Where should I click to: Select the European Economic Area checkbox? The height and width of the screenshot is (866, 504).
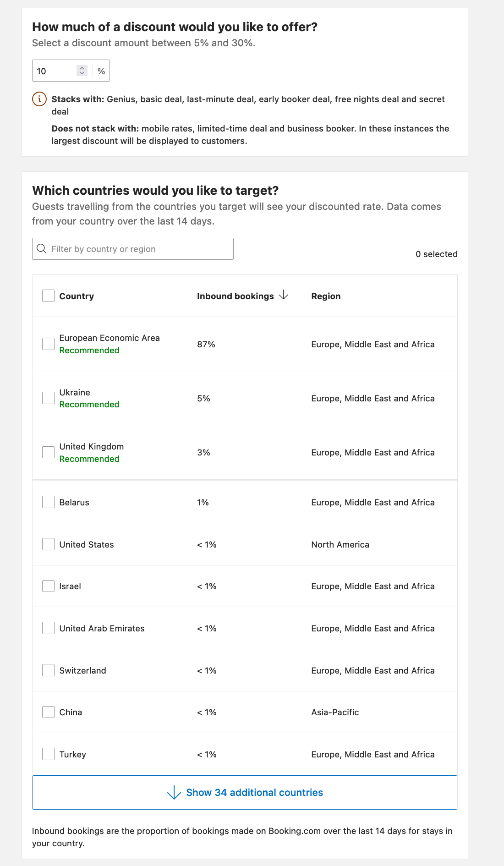click(x=48, y=344)
